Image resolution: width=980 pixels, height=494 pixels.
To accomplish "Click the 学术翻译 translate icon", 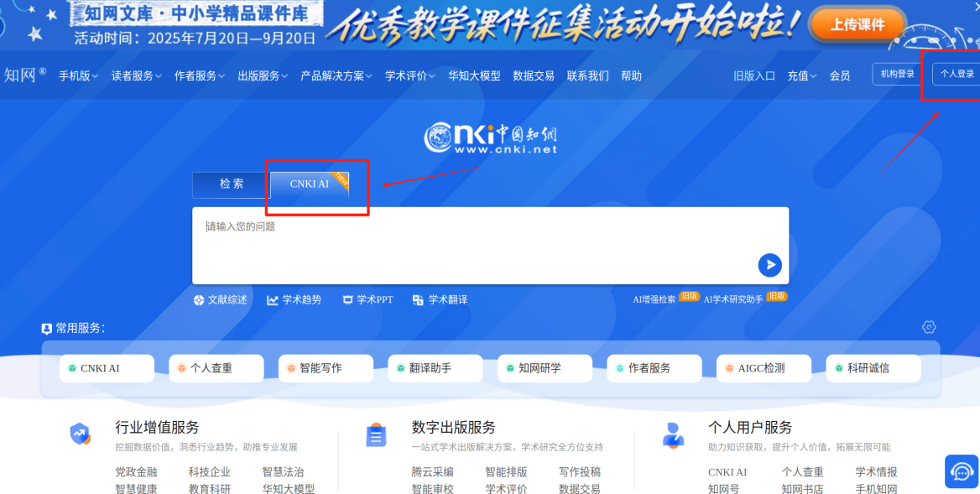I will (x=418, y=300).
